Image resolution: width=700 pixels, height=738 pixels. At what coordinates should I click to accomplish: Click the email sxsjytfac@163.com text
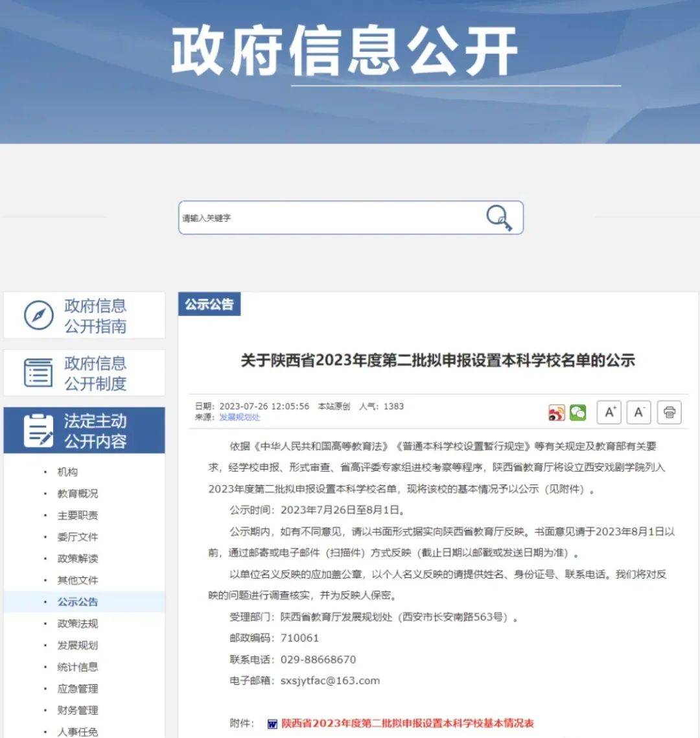coord(330,680)
